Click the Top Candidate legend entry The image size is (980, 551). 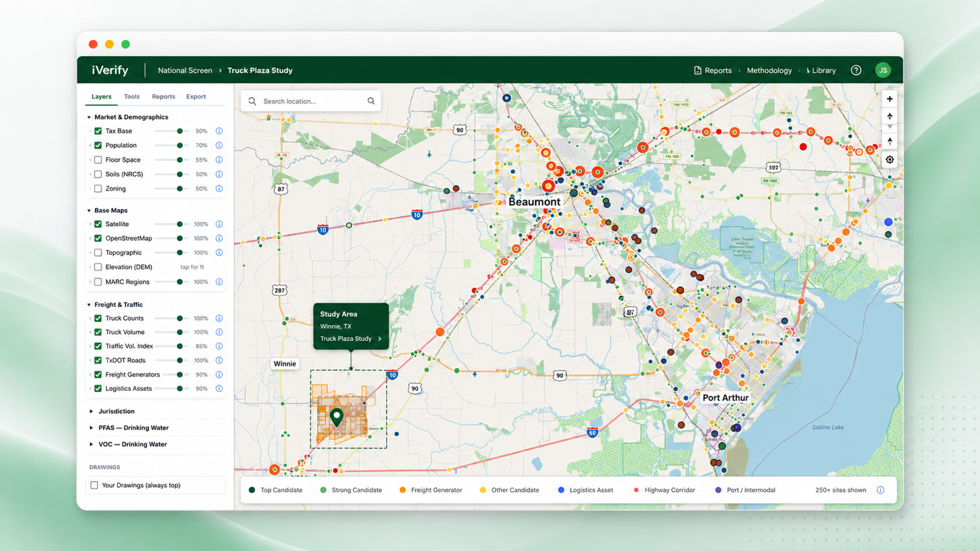(275, 490)
